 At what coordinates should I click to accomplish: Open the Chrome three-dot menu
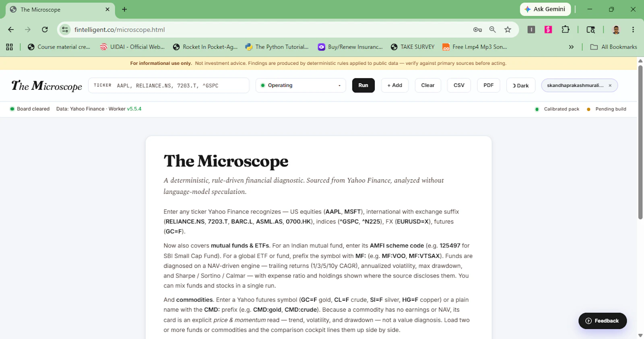pyautogui.click(x=633, y=29)
